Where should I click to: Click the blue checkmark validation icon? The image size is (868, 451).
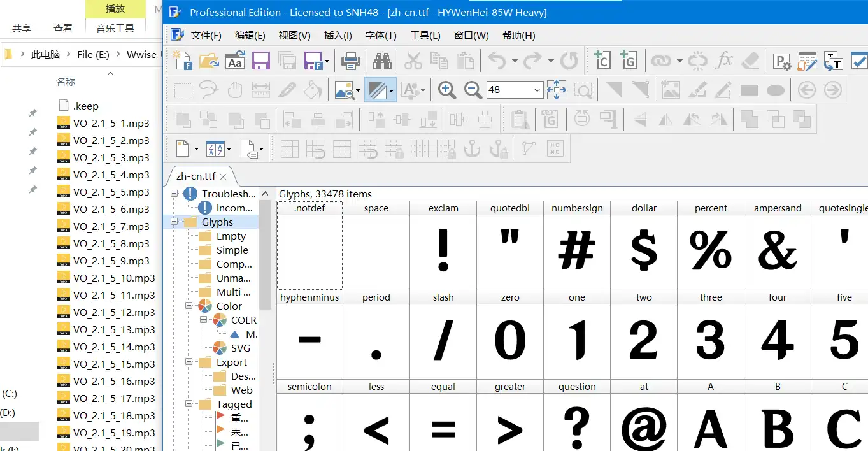click(x=859, y=61)
